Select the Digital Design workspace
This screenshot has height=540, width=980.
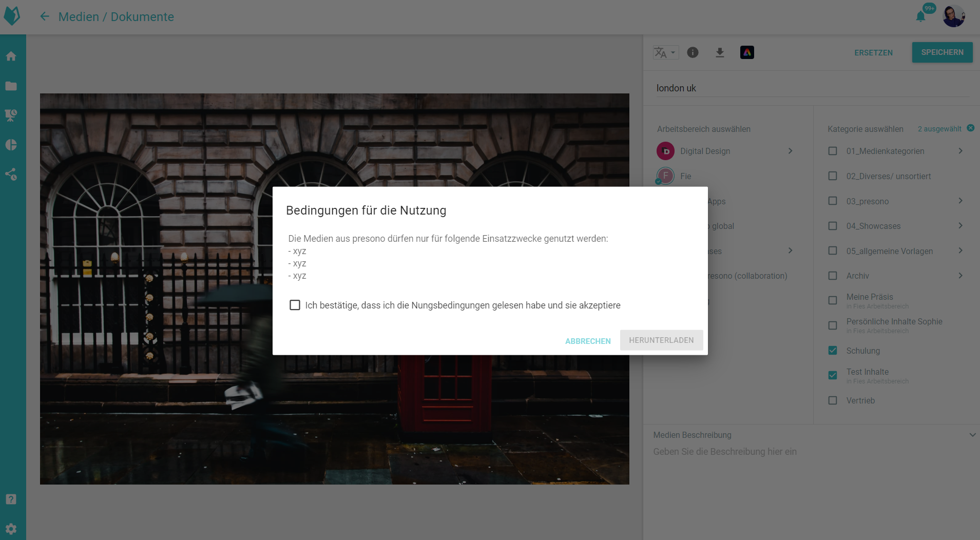pos(705,151)
